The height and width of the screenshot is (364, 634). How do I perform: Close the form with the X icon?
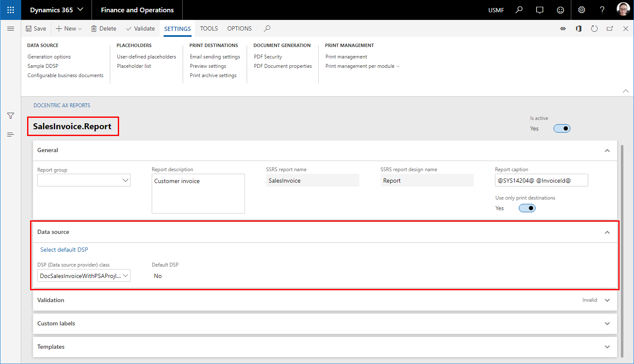626,29
